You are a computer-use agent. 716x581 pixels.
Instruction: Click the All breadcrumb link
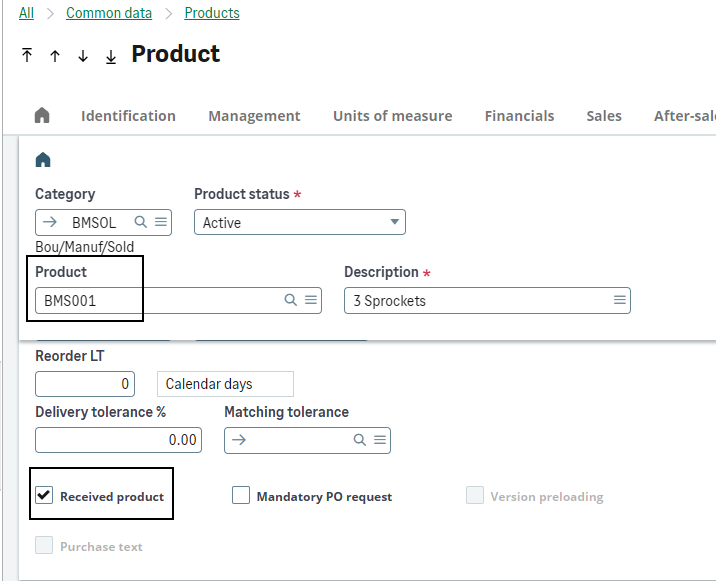(26, 13)
